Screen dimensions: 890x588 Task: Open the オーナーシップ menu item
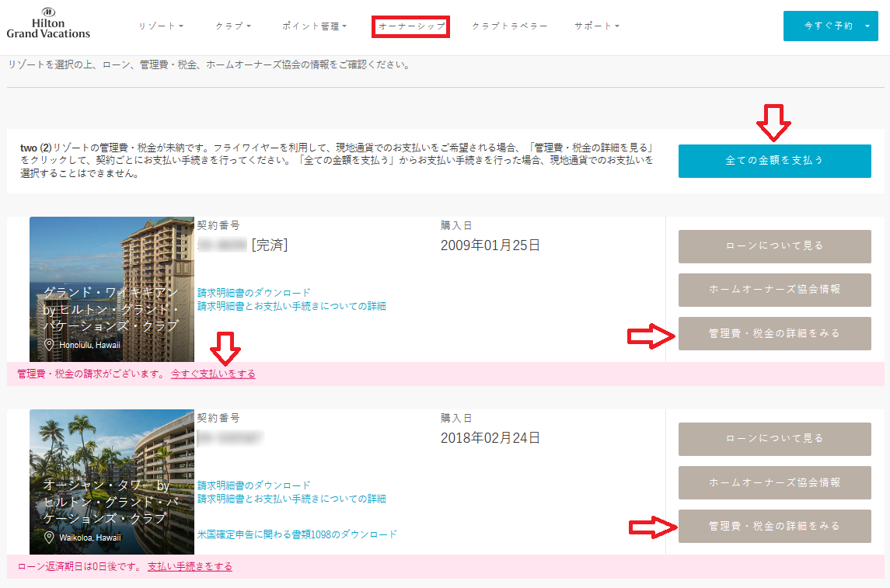click(411, 26)
